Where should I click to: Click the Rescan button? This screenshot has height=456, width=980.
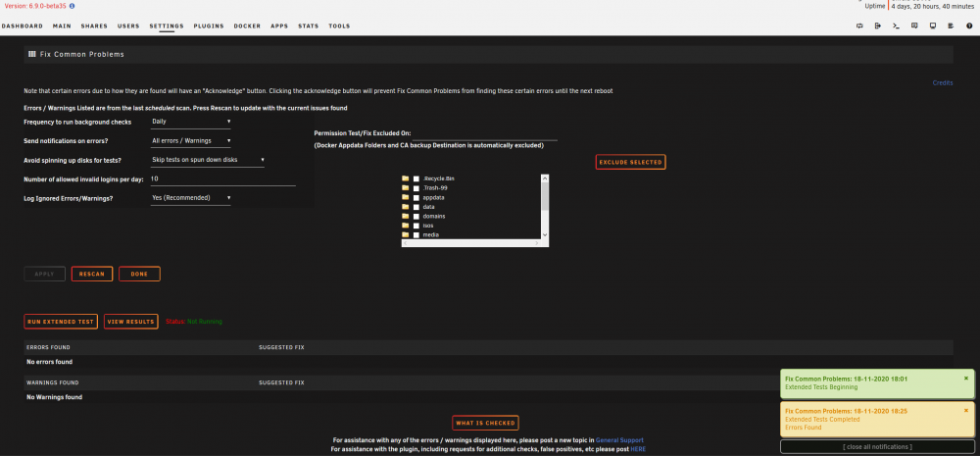pyautogui.click(x=92, y=274)
